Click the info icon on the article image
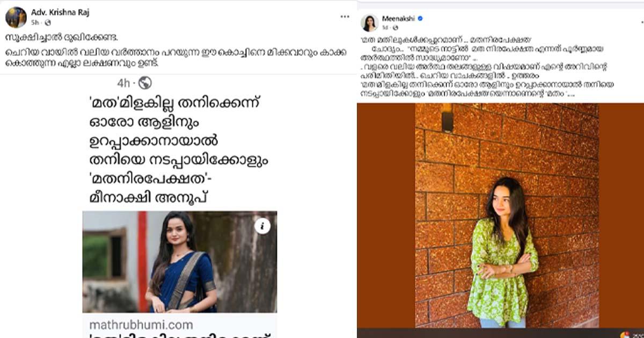 point(262,226)
